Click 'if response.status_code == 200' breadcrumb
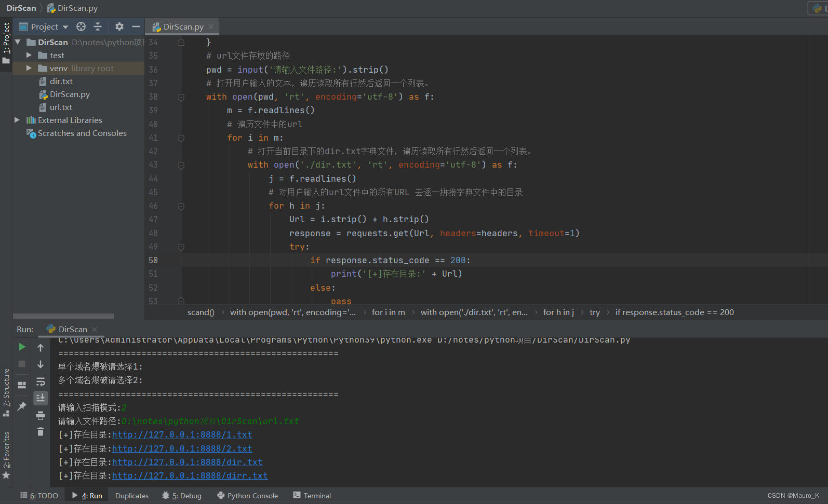The image size is (828, 504). coord(675,312)
